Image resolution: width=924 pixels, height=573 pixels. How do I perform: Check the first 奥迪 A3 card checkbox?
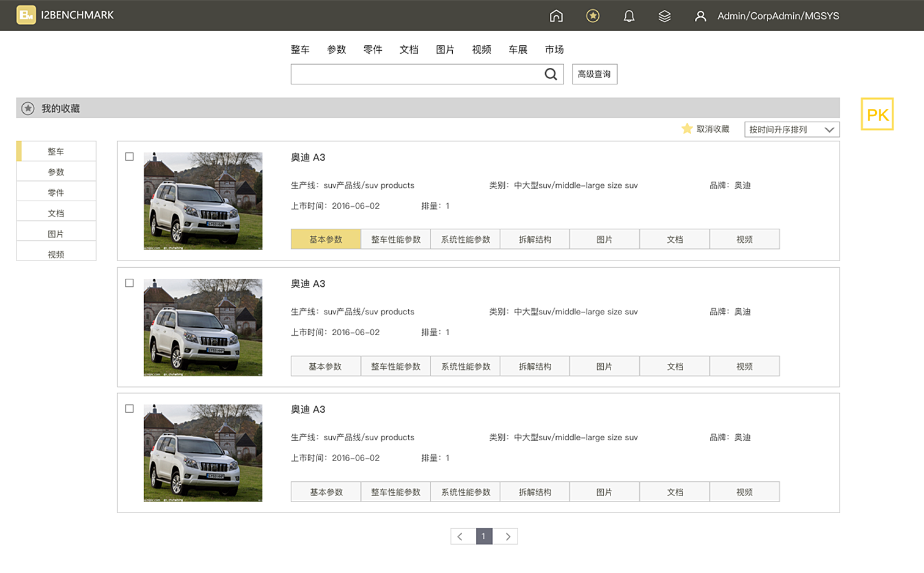pos(130,157)
